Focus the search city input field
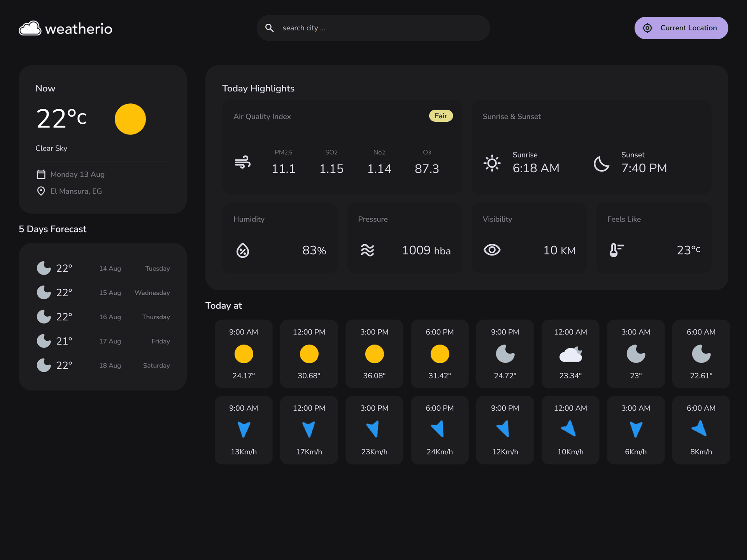The width and height of the screenshot is (747, 560). coord(373,28)
